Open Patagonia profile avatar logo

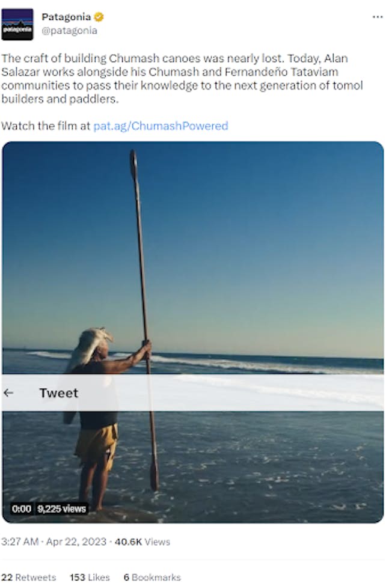click(x=17, y=24)
